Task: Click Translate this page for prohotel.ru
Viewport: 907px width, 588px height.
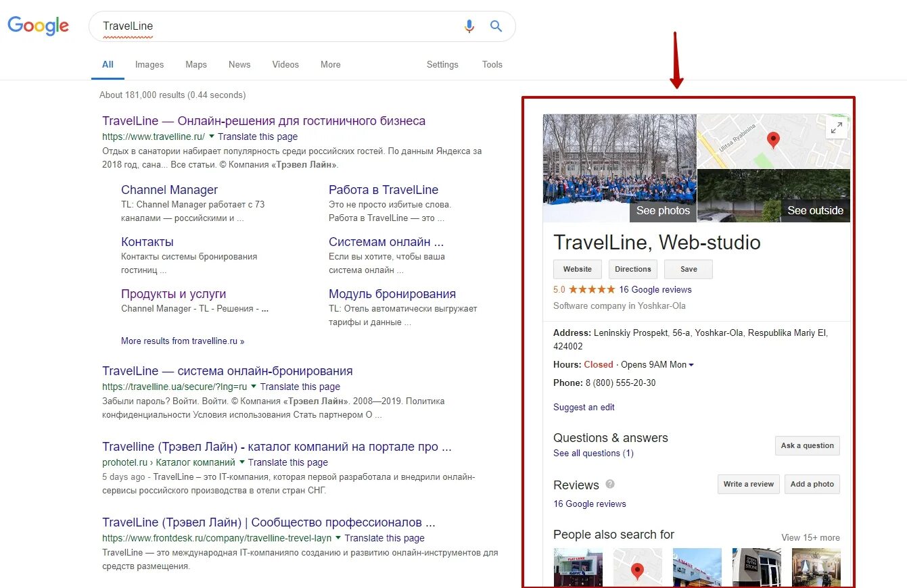Action: click(288, 462)
